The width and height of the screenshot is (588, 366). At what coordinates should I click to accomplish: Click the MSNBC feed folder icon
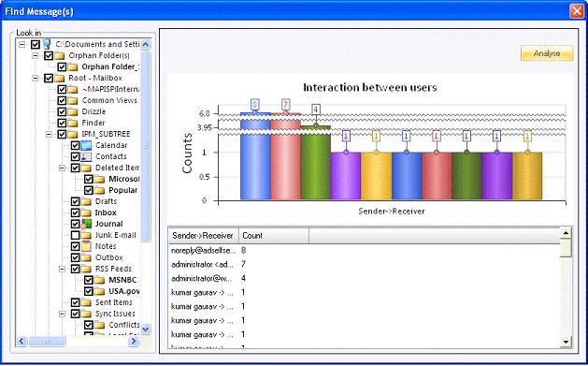click(x=100, y=281)
